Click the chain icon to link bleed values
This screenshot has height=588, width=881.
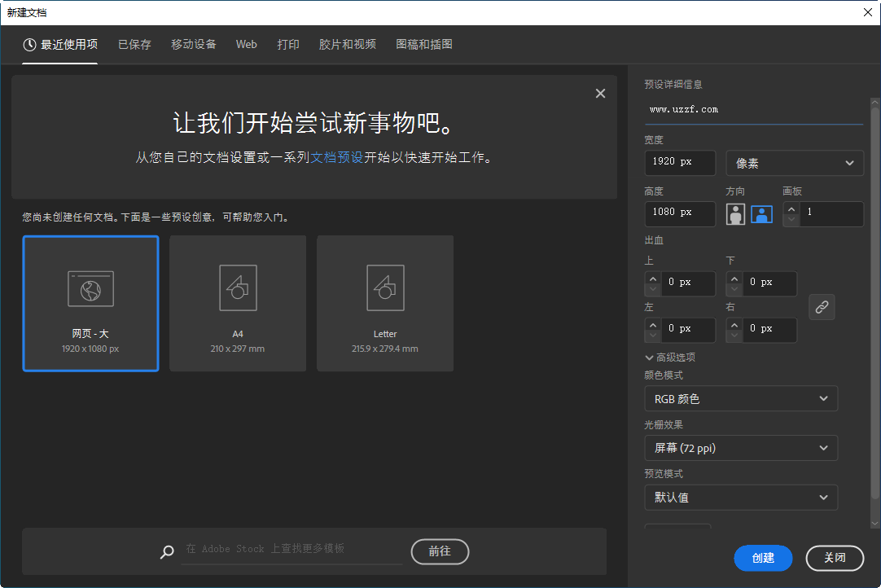click(822, 306)
